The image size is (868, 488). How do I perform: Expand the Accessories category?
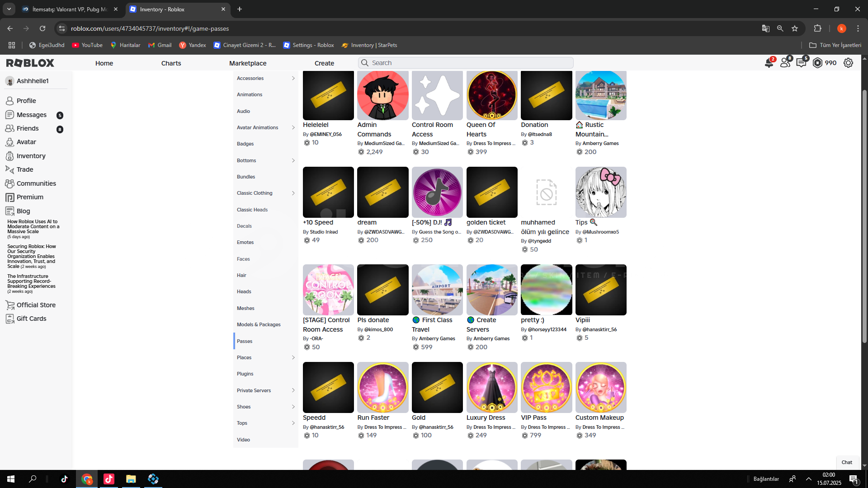coord(293,78)
